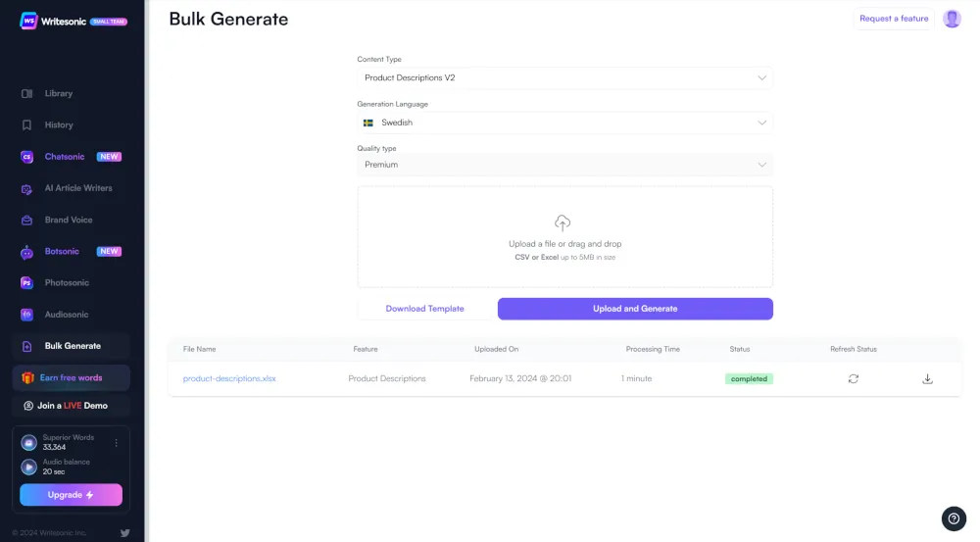
Task: Select AI Article Writers in sidebar
Action: click(x=78, y=188)
